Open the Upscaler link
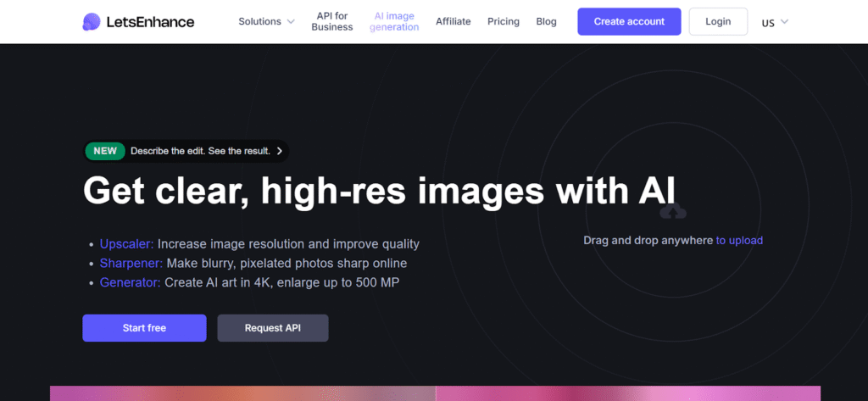The width and height of the screenshot is (868, 401). point(127,244)
